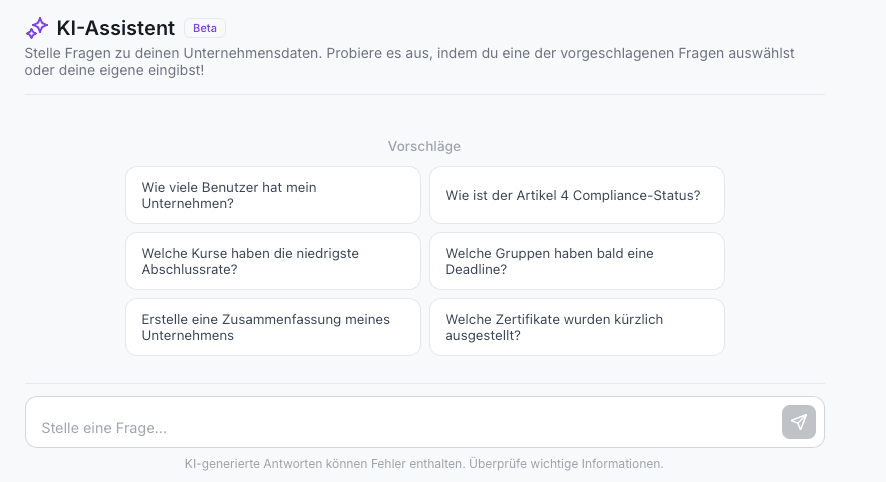Choose "Welche Gruppen haben bald eine Deadline?"
This screenshot has height=482, width=886.
577,261
